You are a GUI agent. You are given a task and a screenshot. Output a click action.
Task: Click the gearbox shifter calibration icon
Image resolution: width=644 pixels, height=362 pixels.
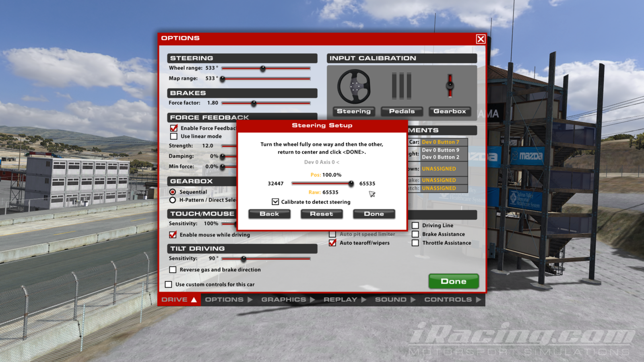click(450, 85)
